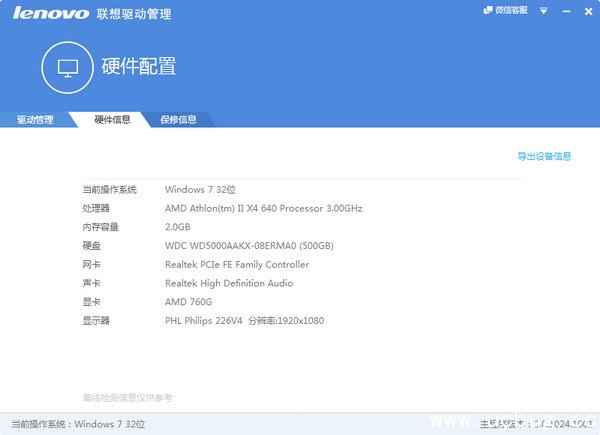Screen dimensions: 600x435
Task: Click the 处理器 row label
Action: 96,208
